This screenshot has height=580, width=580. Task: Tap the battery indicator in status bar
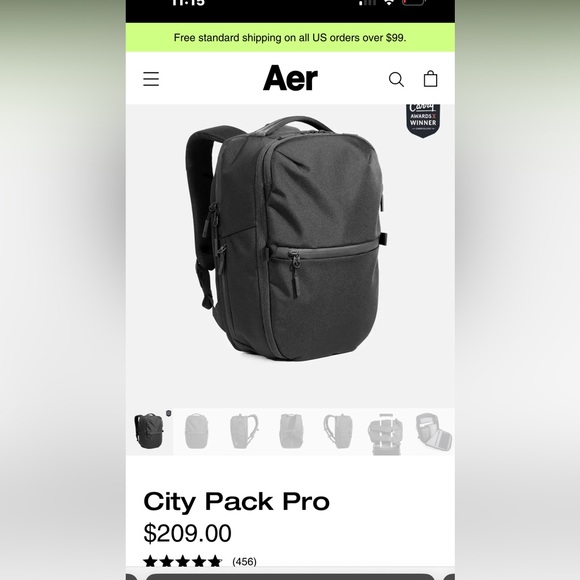point(414,2)
